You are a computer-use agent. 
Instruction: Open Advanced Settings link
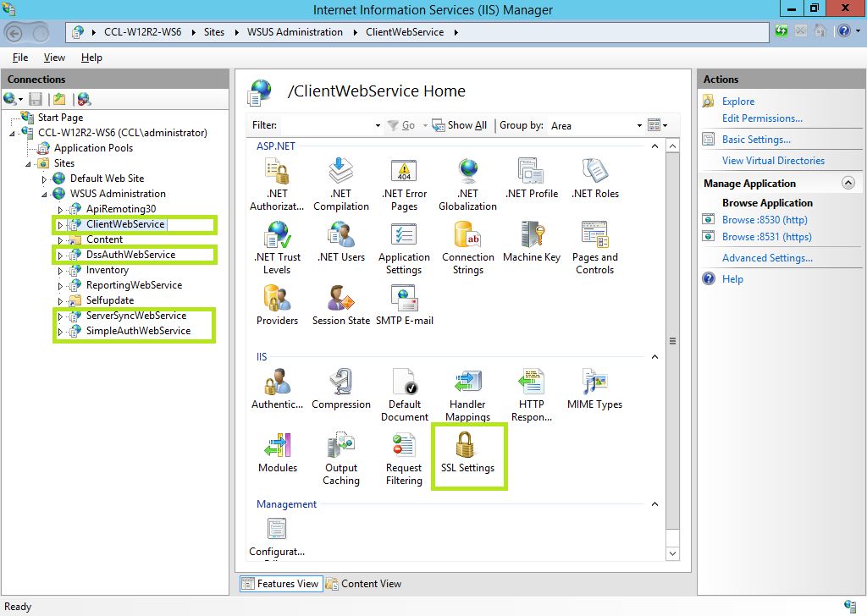coord(767,257)
